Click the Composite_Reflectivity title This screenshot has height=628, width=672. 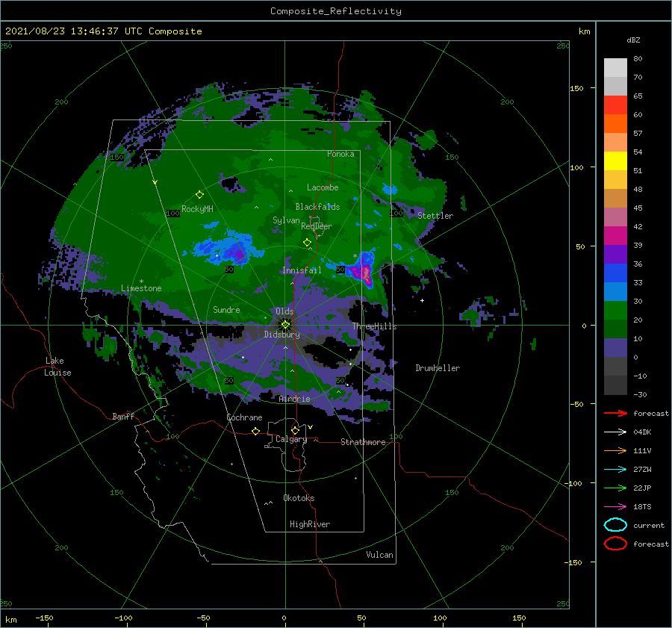tap(336, 11)
